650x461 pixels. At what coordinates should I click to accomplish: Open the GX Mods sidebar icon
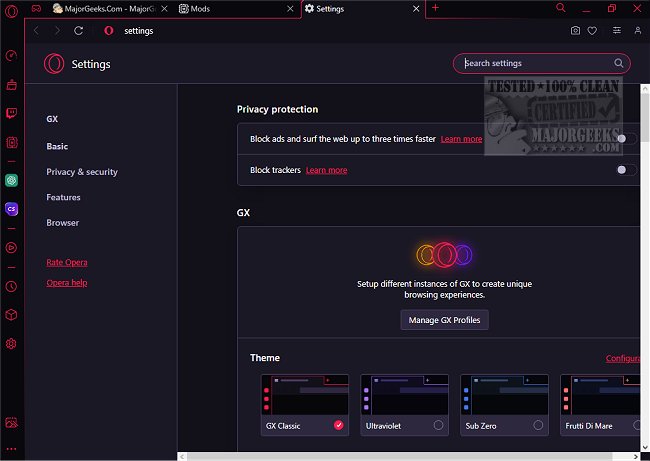click(11, 143)
